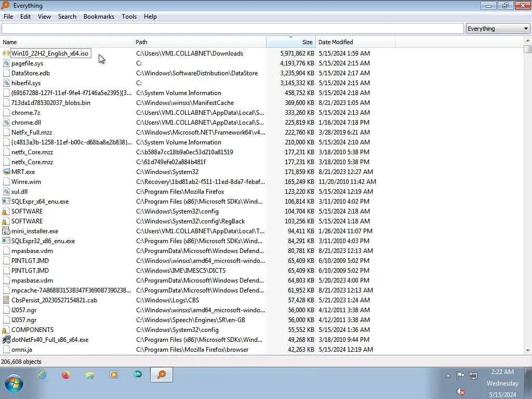Sort by the Name column header
This screenshot has height=399, width=532.
67,42
